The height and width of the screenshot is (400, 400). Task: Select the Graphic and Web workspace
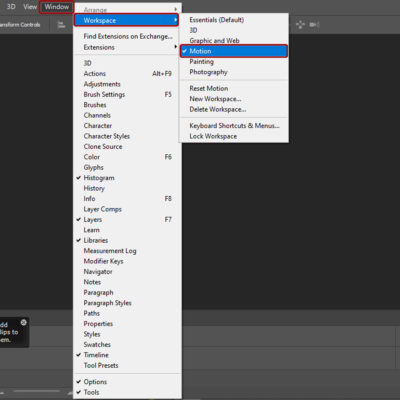(234, 41)
